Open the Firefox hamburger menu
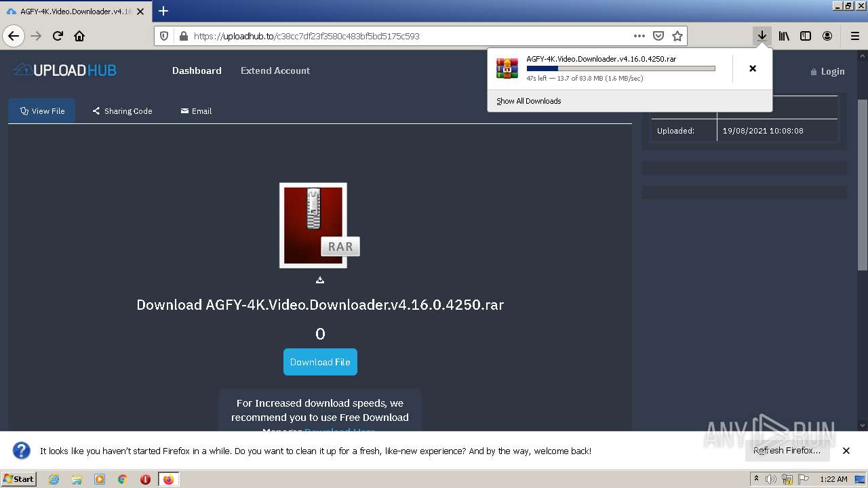868x488 pixels. coord(854,36)
